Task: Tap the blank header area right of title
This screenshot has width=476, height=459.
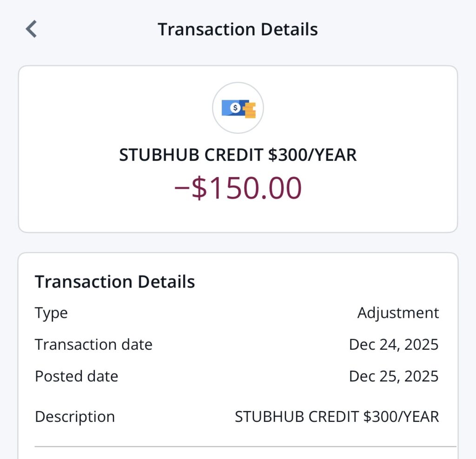Action: [x=395, y=29]
